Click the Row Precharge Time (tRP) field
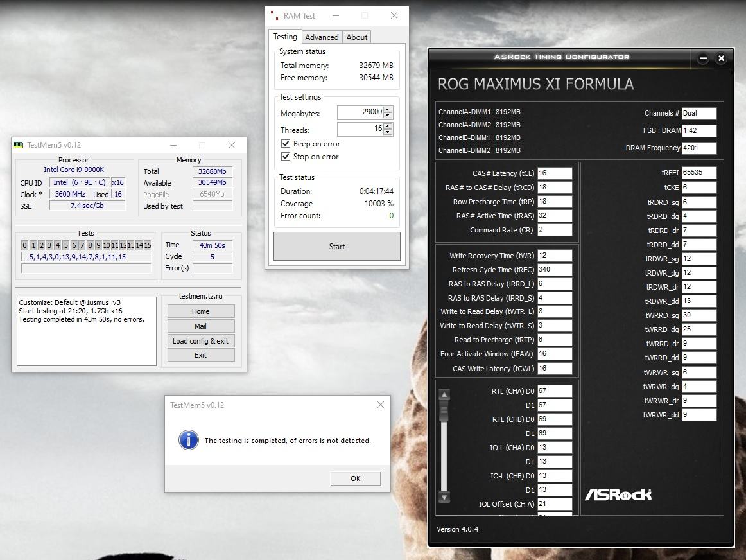This screenshot has height=560, width=746. pos(555,201)
